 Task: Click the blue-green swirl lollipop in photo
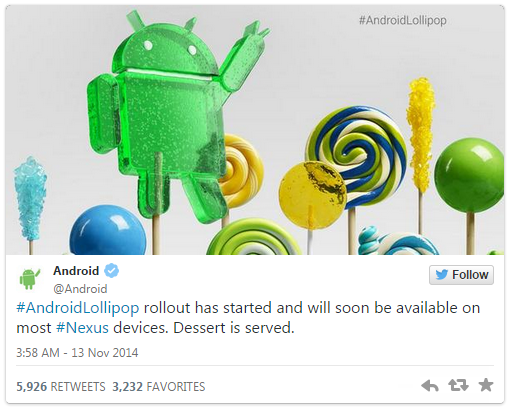pos(357,157)
